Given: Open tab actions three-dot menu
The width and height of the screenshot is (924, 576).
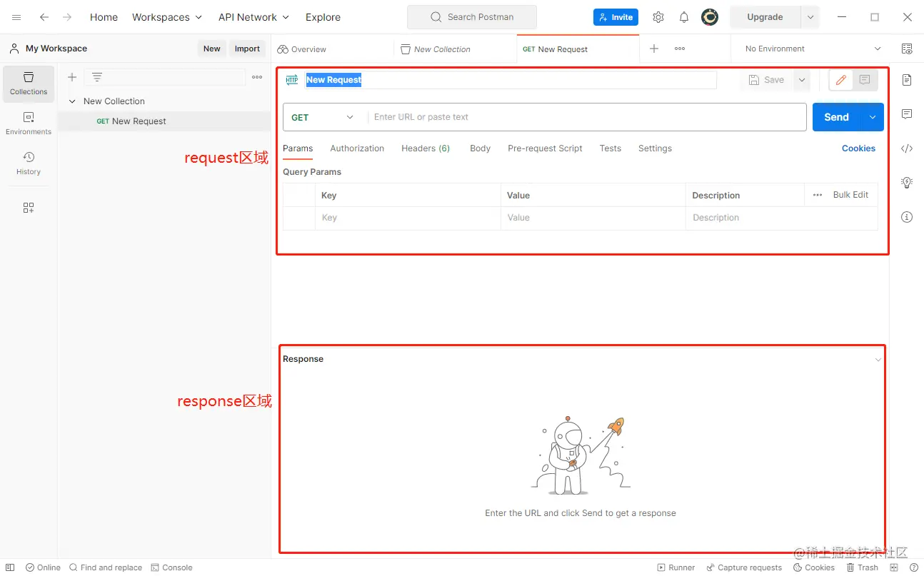Looking at the screenshot, I should pos(680,49).
